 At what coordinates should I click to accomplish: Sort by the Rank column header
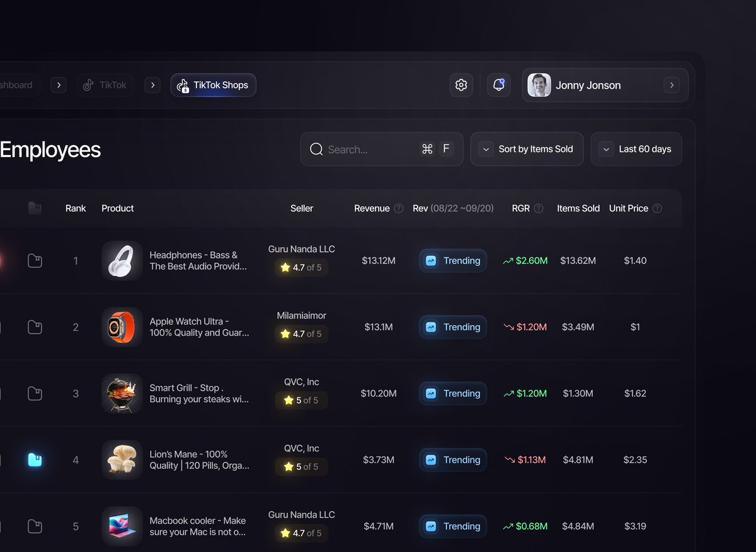[76, 209]
